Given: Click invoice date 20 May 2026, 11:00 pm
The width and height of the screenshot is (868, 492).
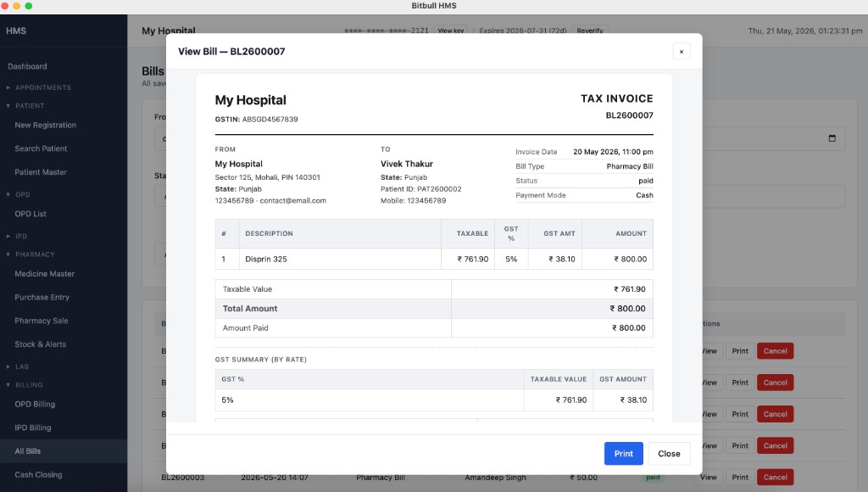Looking at the screenshot, I should [x=614, y=152].
